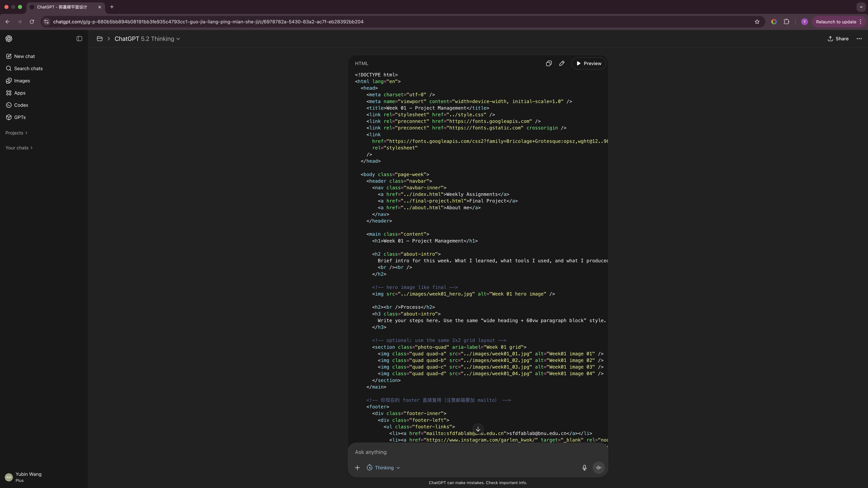Open Search chats in the sidebar
This screenshot has width=868, height=488.
pyautogui.click(x=28, y=68)
